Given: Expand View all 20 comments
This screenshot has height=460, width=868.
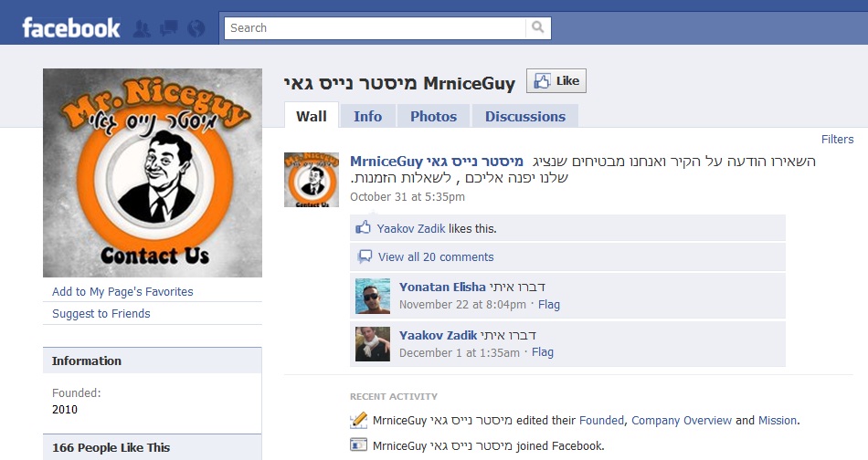Looking at the screenshot, I should point(436,256).
